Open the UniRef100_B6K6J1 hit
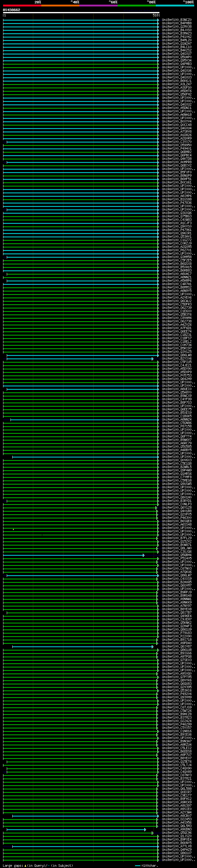Viewport: 197px width, 868px height. tap(177, 81)
